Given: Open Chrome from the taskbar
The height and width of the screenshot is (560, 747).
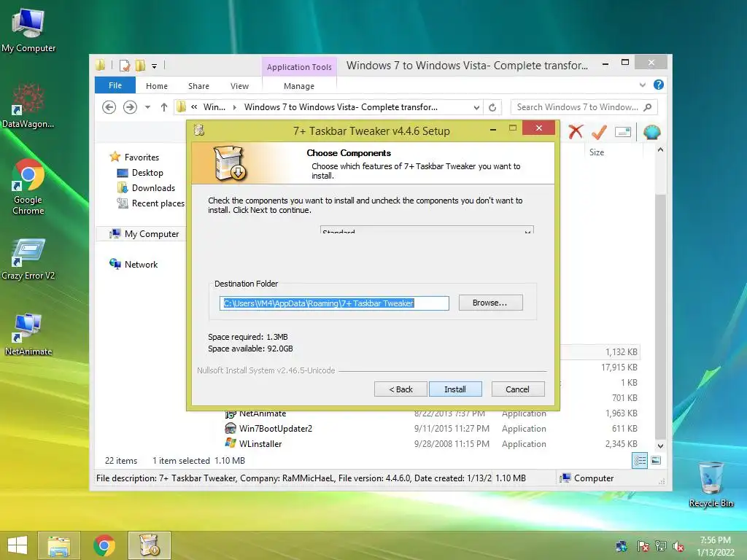Looking at the screenshot, I should pyautogui.click(x=104, y=545).
